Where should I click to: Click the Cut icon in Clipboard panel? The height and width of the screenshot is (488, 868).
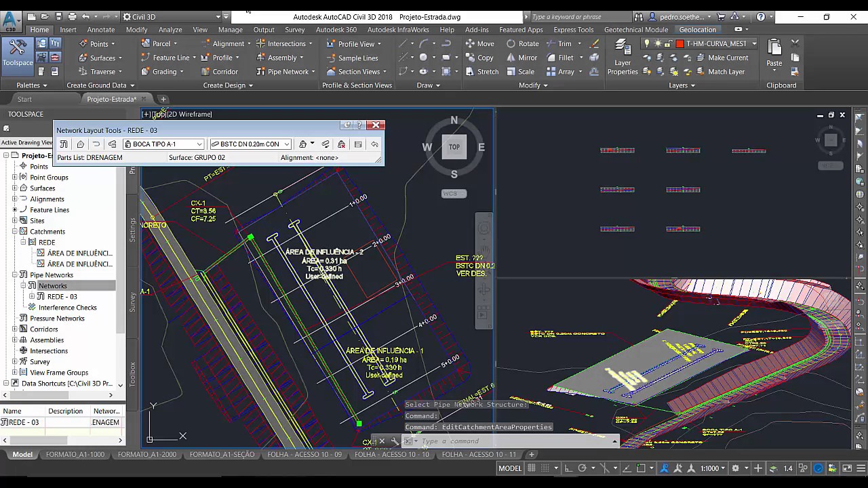point(795,43)
